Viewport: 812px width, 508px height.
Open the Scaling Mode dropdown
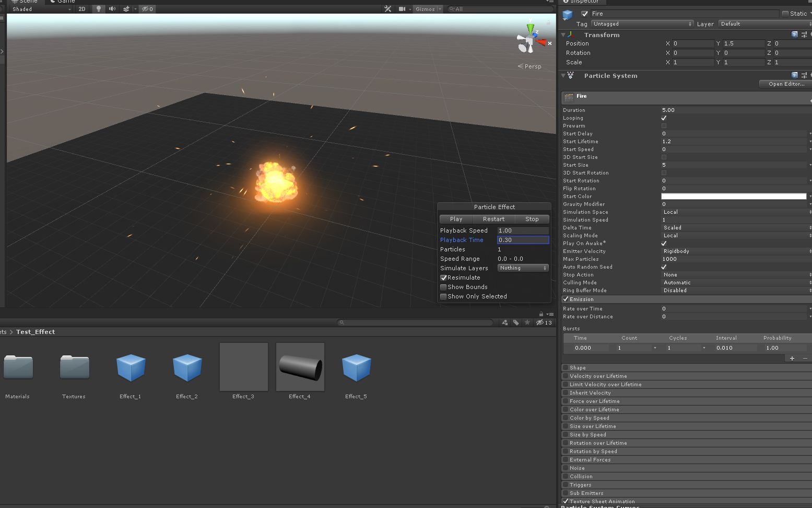point(736,236)
